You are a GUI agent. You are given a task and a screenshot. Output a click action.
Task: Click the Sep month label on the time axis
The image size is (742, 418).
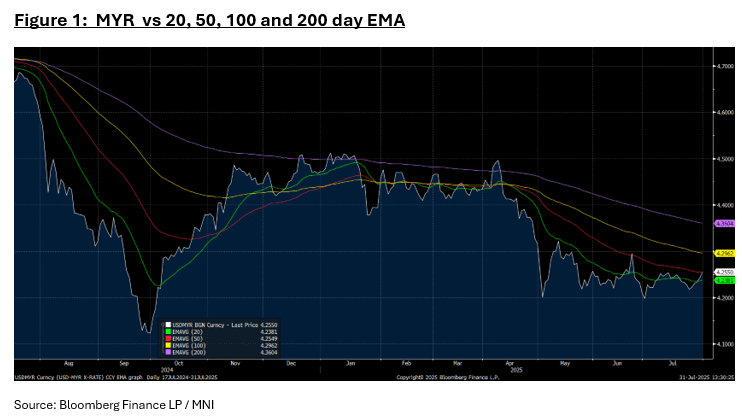click(124, 364)
